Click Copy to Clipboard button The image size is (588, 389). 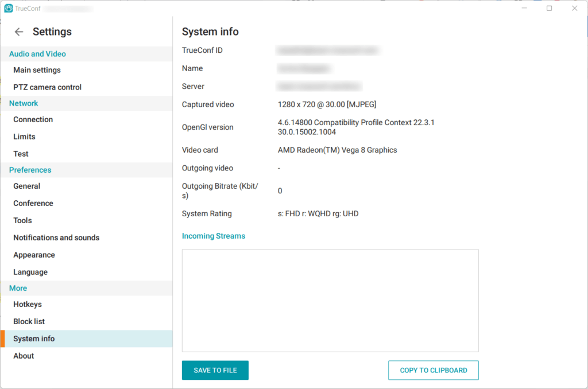point(433,370)
